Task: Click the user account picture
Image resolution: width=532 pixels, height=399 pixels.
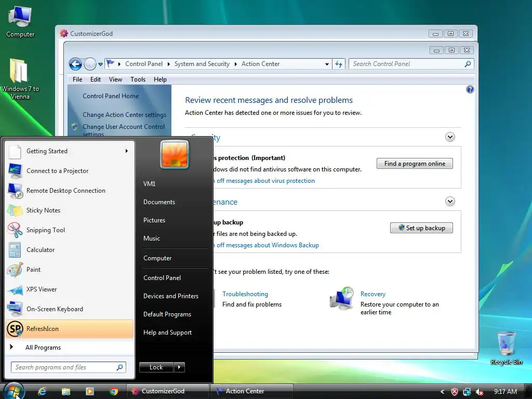Action: coord(175,154)
